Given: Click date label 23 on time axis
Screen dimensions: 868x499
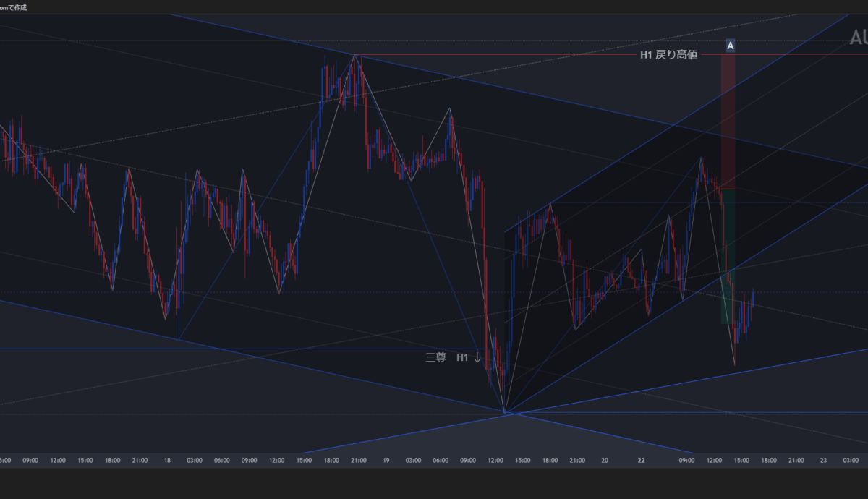Looking at the screenshot, I should (x=823, y=460).
